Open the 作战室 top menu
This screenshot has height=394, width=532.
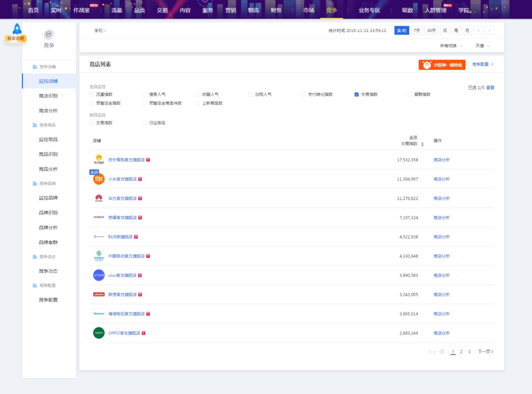[x=82, y=10]
